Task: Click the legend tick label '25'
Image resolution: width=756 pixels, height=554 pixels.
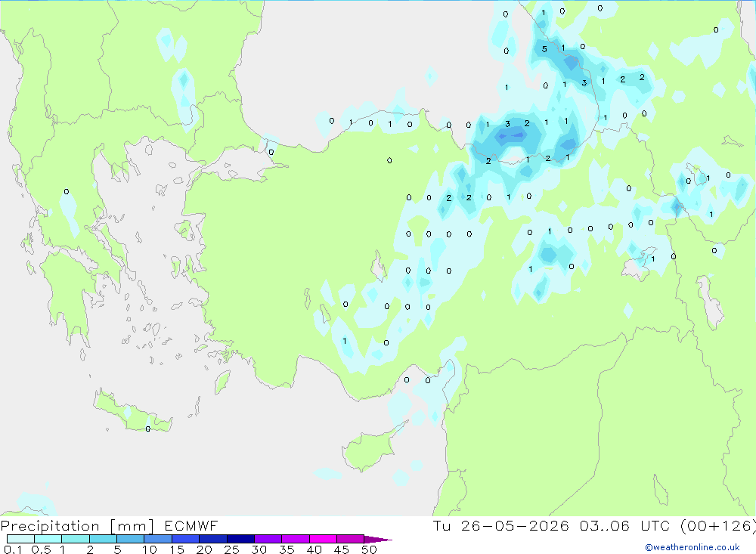Action: (232, 549)
